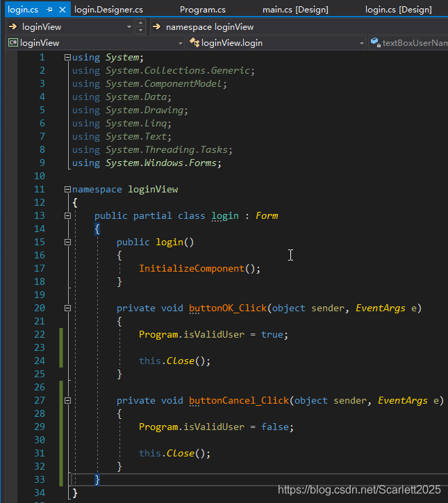This screenshot has width=448, height=503.
Task: Click the textBoxUserName member field icon
Action: [375, 43]
